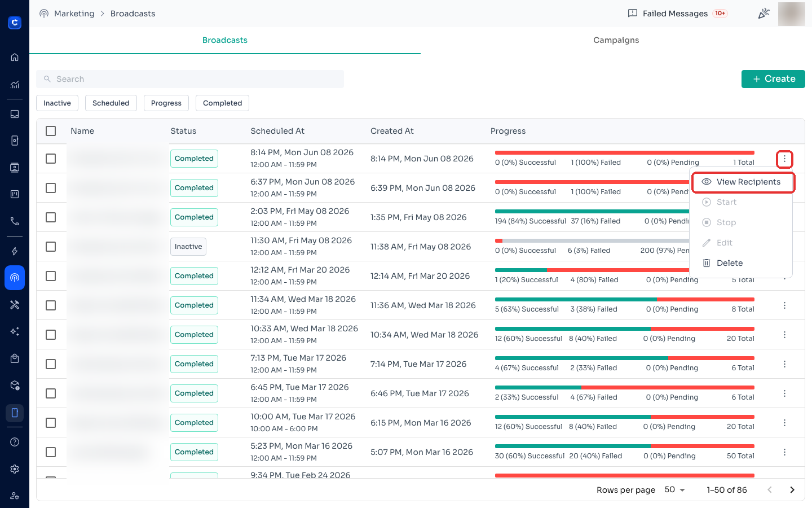Open the row menu of the 6:45 PM Tue Mar 17 broadcast
The width and height of the screenshot is (812, 508).
click(x=784, y=393)
